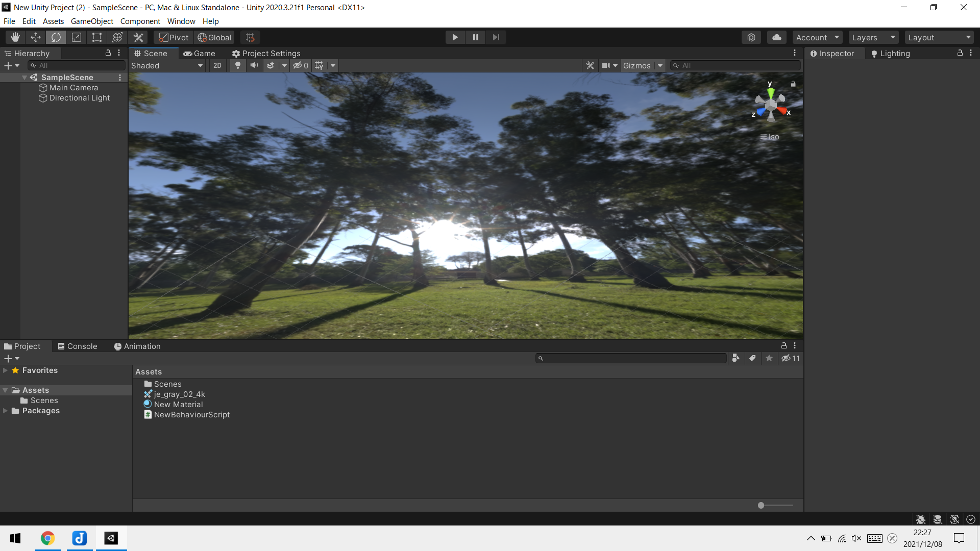The image size is (980, 551).
Task: Toggle Global handle rotation
Action: click(x=214, y=37)
